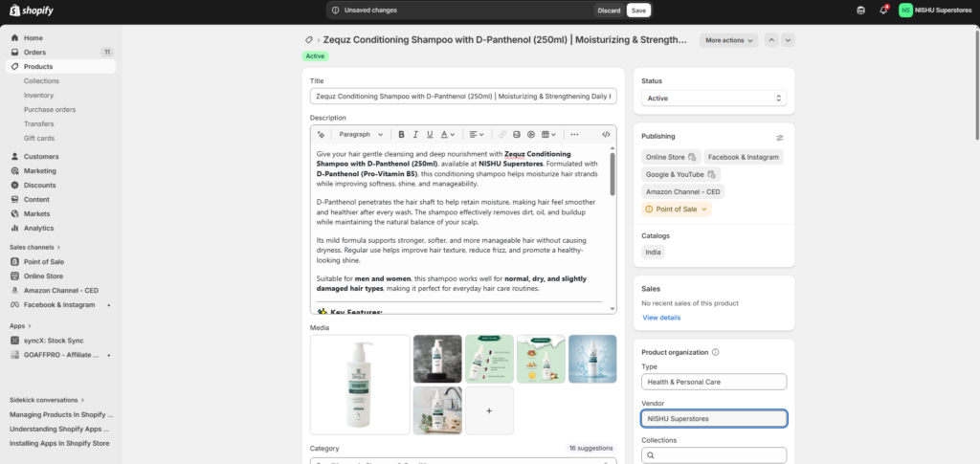Open the More actions dropdown
980x464 pixels.
728,40
